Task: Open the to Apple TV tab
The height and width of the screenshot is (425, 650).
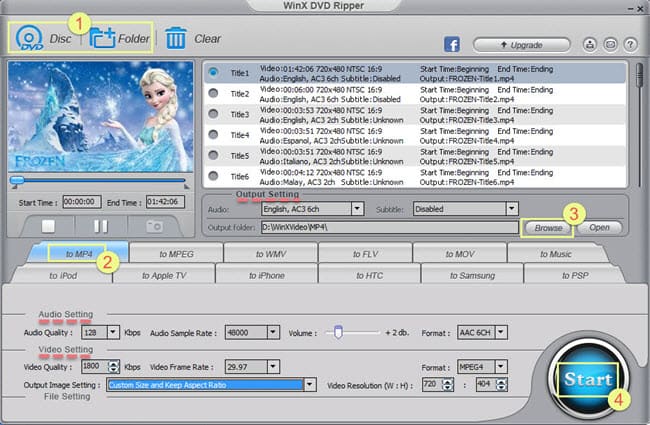Action: (164, 275)
